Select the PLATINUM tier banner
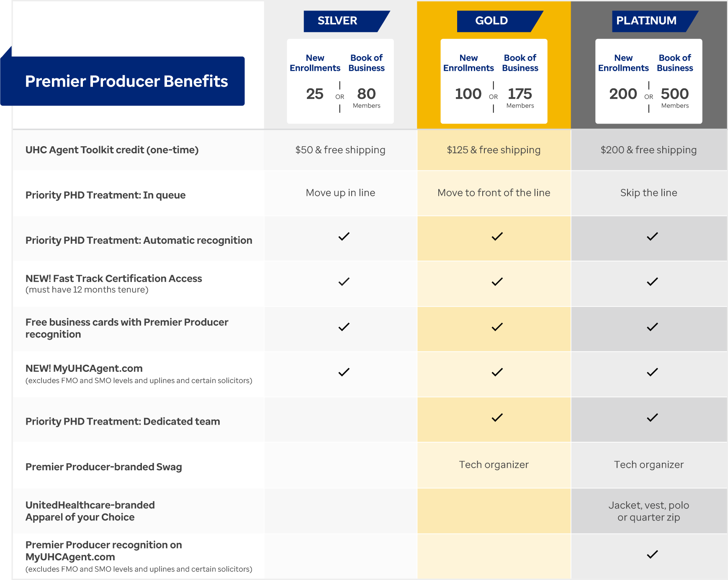 pos(655,21)
